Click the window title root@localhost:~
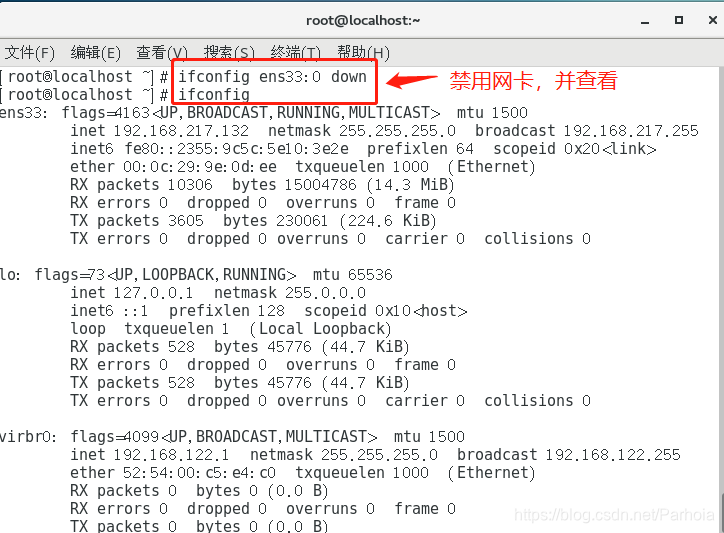The width and height of the screenshot is (724, 533). pos(363,20)
